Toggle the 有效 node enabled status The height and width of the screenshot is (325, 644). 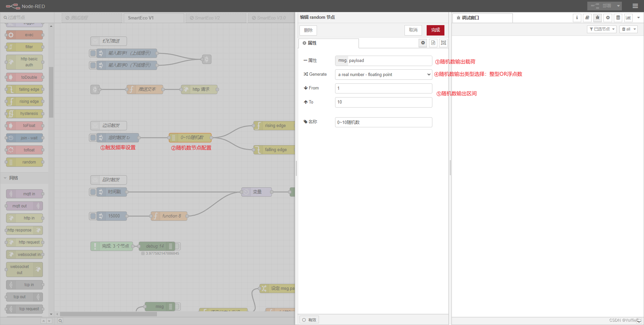pyautogui.click(x=309, y=319)
